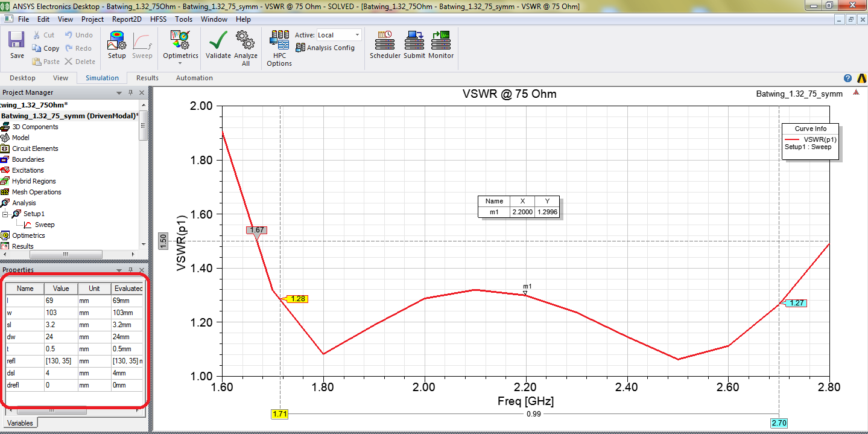Select Hybrid Regions tree node
Viewport: 868px width, 434px height.
(x=34, y=181)
